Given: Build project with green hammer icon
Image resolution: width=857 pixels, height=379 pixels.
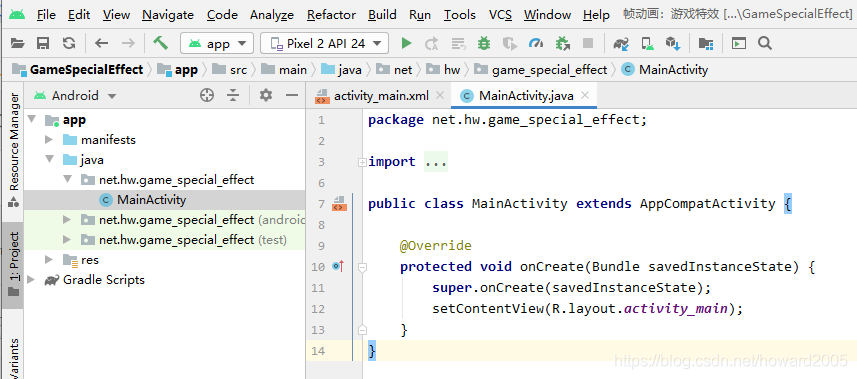Looking at the screenshot, I should click(160, 43).
